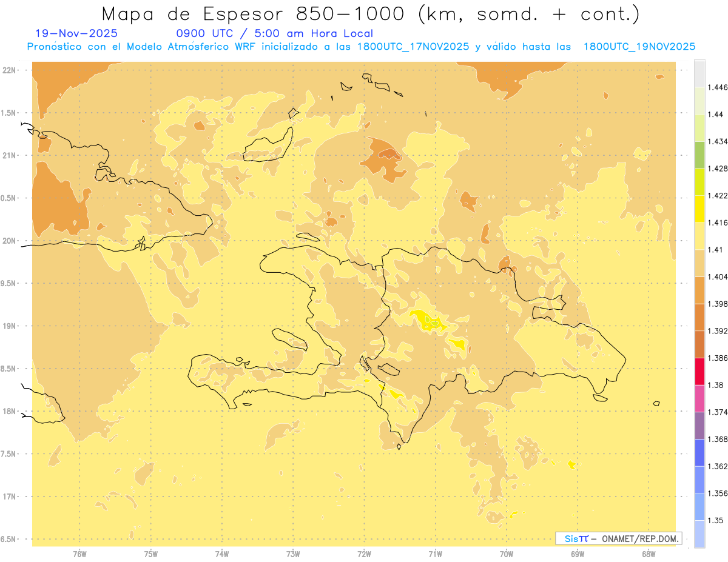Click the legend value '1.362'
Screen dimensions: 728x562
pos(718,466)
